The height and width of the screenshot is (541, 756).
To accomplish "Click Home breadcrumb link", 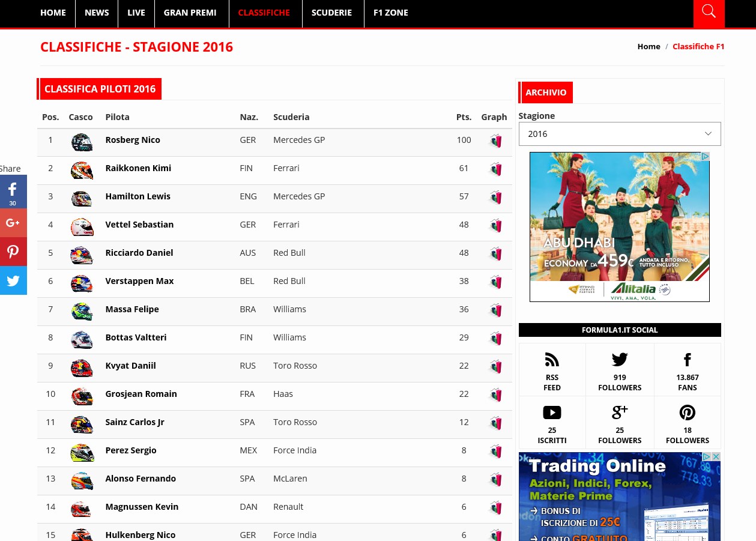I will [x=649, y=46].
